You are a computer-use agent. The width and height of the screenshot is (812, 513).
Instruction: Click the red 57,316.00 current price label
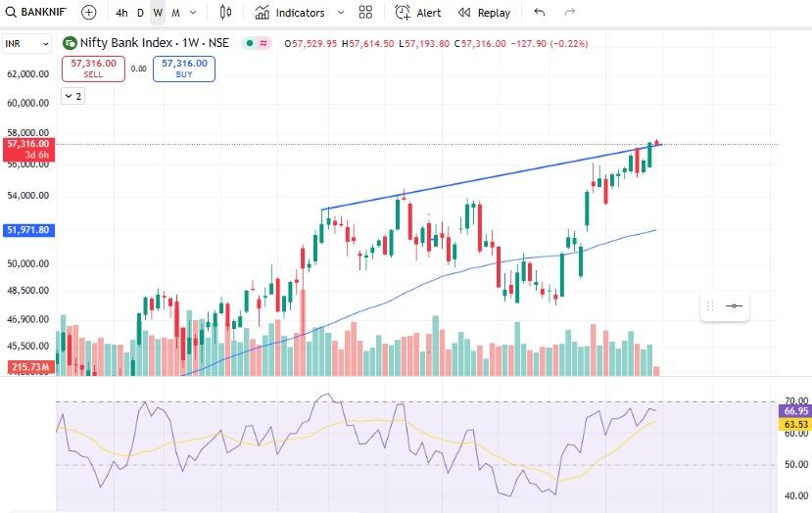29,149
